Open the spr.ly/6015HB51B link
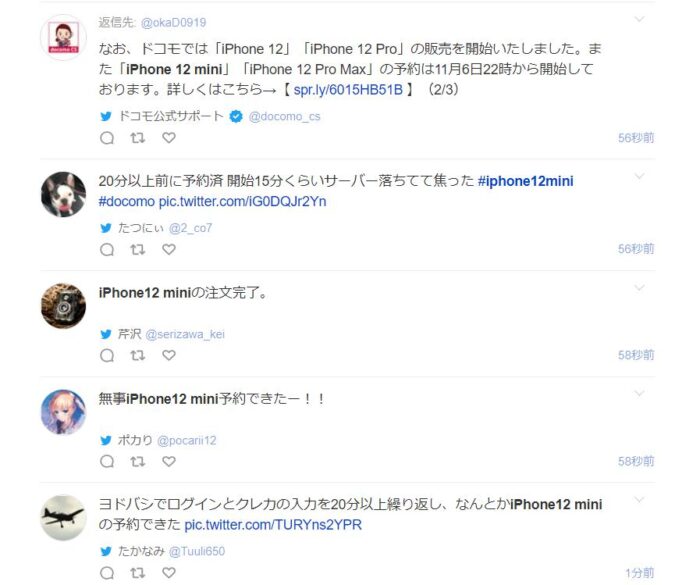This screenshot has width=700, height=585. (348, 90)
